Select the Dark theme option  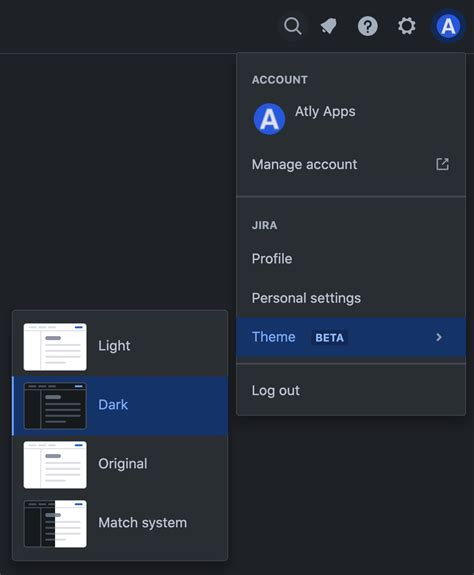120,406
